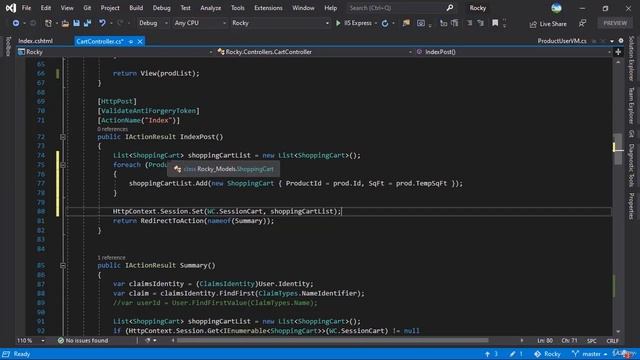Open the Git menu
Screen dimensions: 640x360
coord(87,8)
